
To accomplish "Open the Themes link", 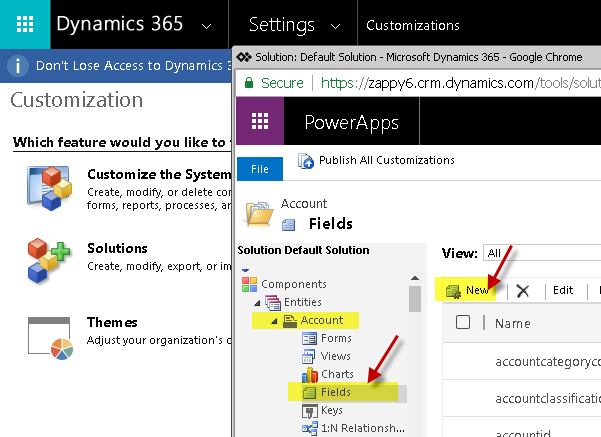I will click(112, 322).
